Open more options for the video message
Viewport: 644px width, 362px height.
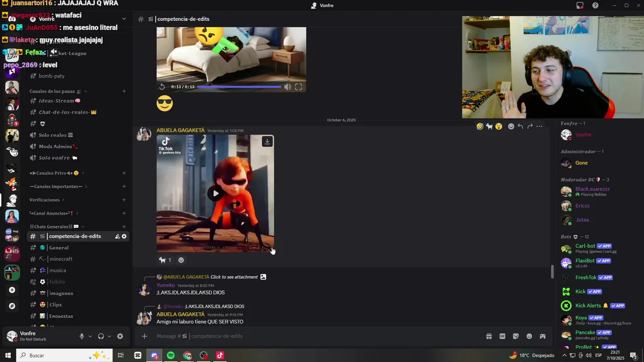[539, 126]
